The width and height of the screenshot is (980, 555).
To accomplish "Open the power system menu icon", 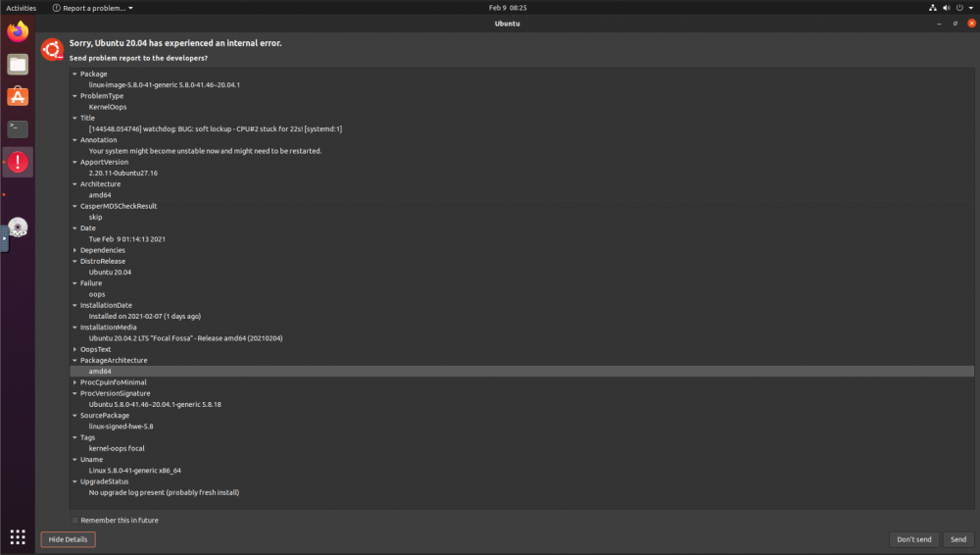I will [959, 8].
